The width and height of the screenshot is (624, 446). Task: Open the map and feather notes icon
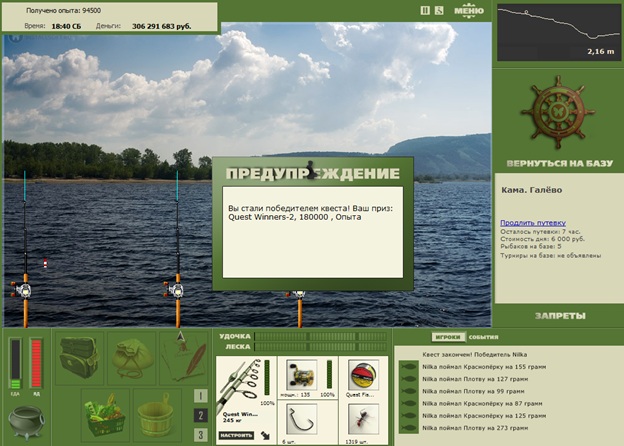[x=183, y=358]
